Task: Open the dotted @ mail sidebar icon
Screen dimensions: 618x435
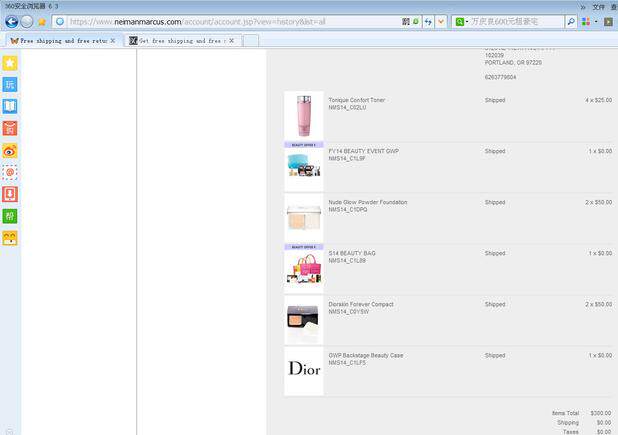Action: click(10, 172)
